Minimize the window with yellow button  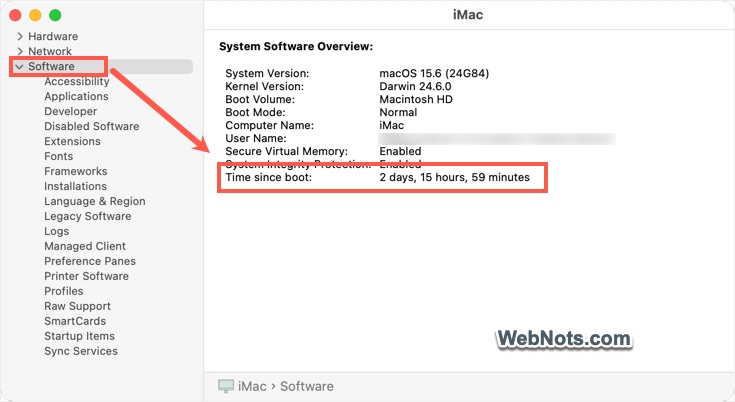tap(35, 15)
